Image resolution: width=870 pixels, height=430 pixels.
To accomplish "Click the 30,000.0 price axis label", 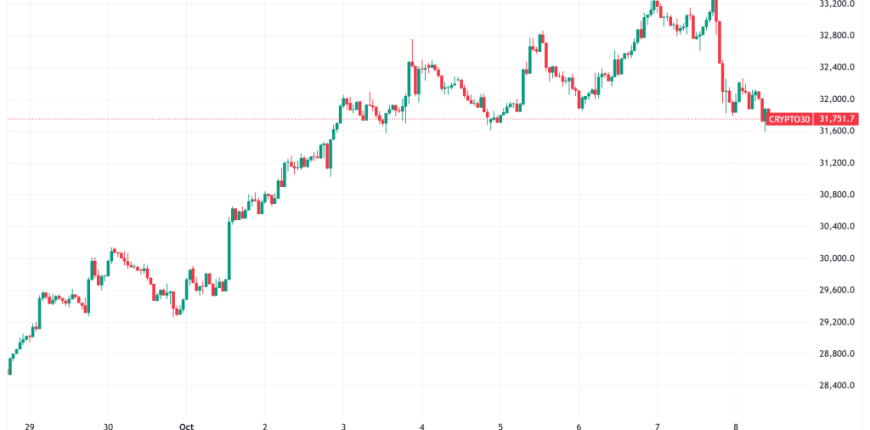I will tap(837, 258).
